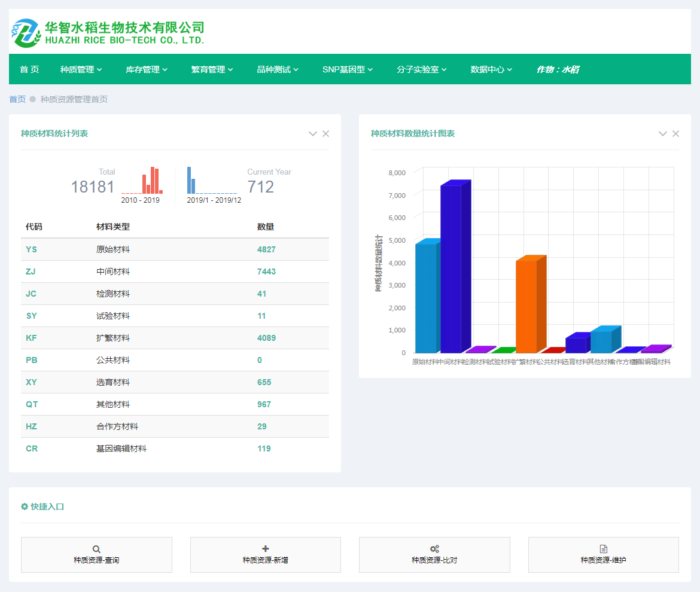Click the orange 扩繁材料 bar in chart
The image size is (700, 592).
point(526,306)
